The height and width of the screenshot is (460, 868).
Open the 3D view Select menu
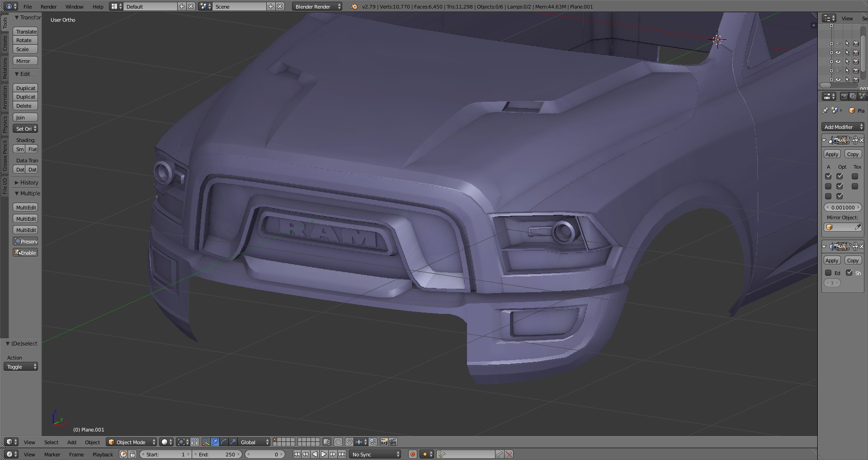coord(51,442)
